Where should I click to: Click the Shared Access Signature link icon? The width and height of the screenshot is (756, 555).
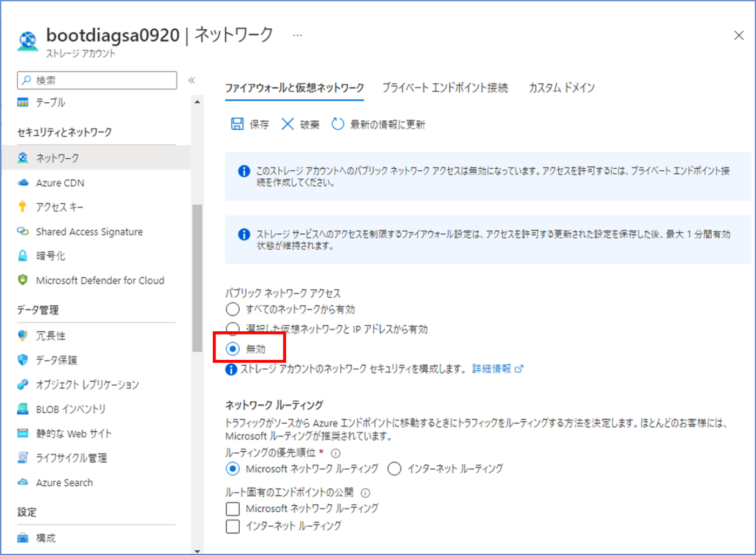(23, 231)
